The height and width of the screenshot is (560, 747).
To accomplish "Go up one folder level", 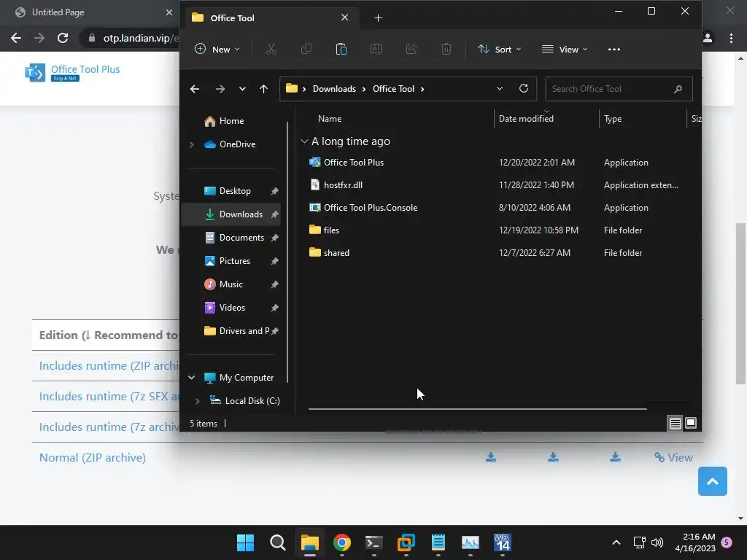I will pos(263,89).
